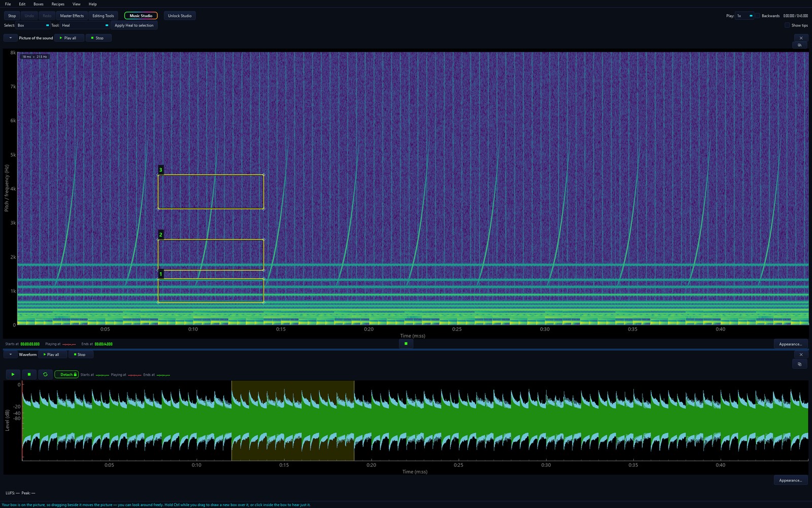The width and height of the screenshot is (812, 508).
Task: Click the waveform transport play icon
Action: point(13,374)
